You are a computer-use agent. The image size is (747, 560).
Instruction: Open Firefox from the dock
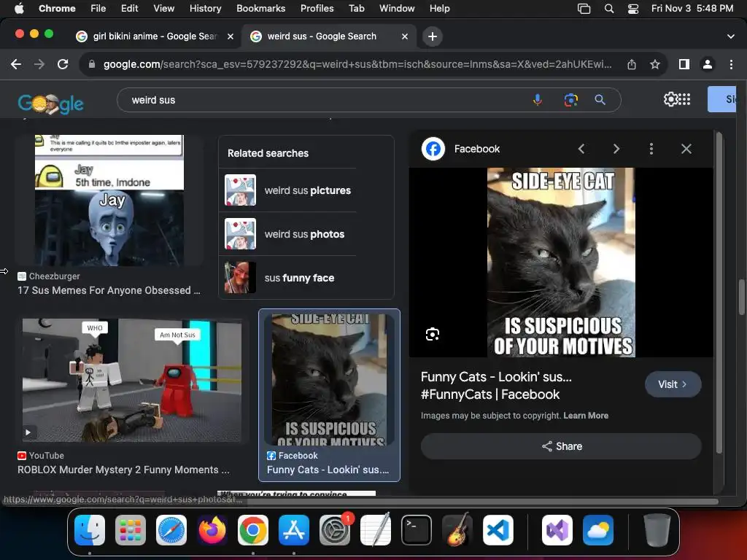pos(212,530)
